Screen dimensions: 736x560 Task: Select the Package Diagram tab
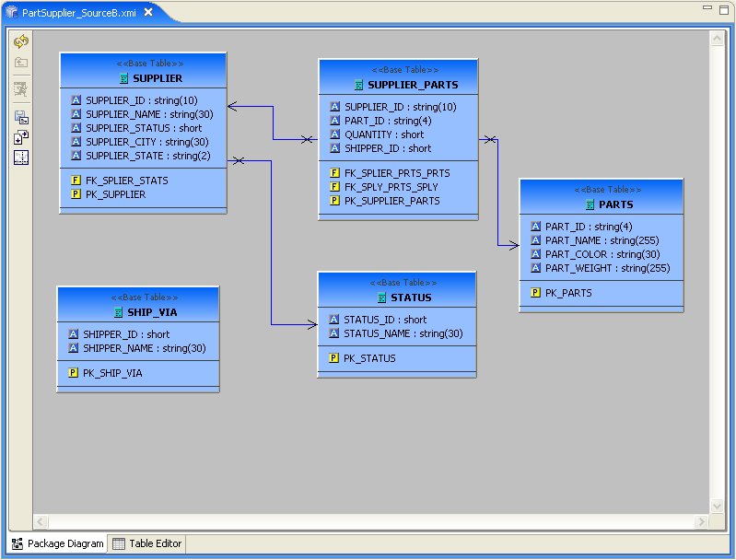[57, 543]
